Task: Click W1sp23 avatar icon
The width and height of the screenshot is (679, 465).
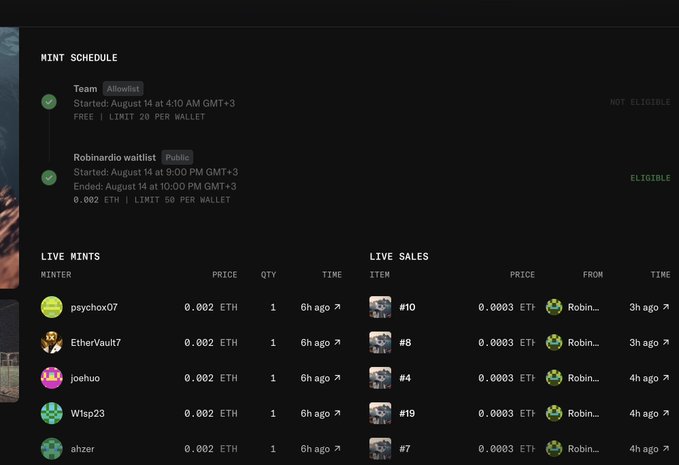Action: click(52, 413)
